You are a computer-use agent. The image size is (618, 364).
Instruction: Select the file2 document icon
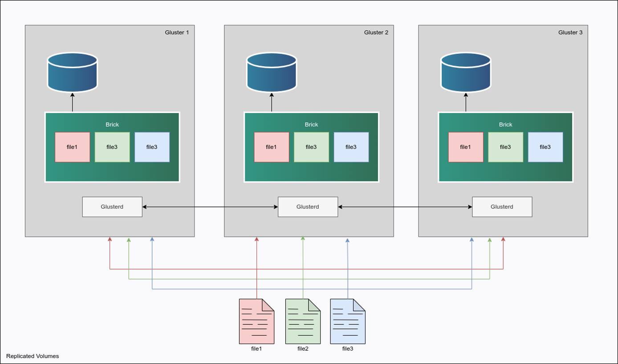click(x=302, y=321)
